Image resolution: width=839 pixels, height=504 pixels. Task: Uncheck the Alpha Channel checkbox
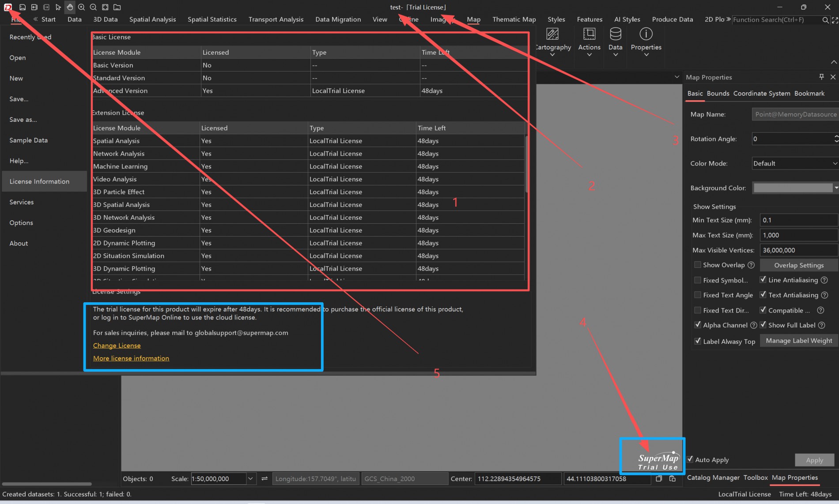coord(698,325)
